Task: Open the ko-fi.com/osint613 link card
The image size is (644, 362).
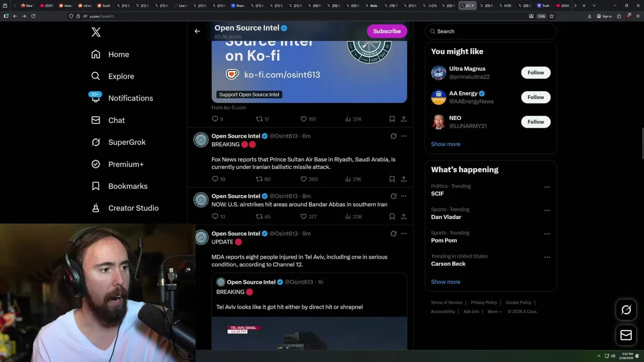Action: click(x=309, y=72)
